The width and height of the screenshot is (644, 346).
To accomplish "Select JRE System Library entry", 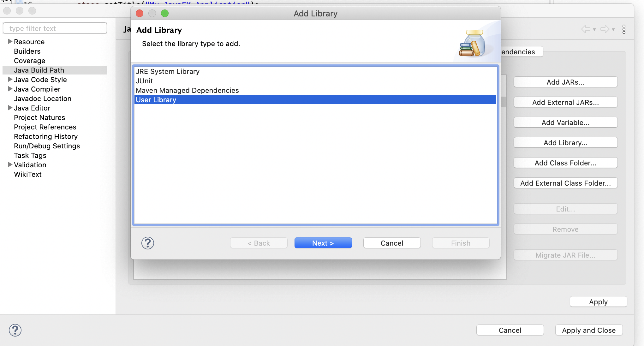I will pyautogui.click(x=168, y=71).
